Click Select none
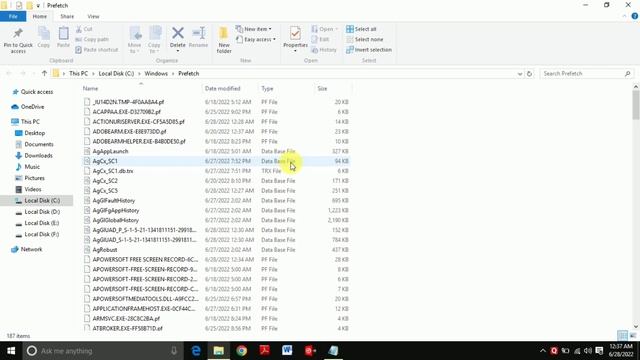The width and height of the screenshot is (640, 360). coord(364,40)
